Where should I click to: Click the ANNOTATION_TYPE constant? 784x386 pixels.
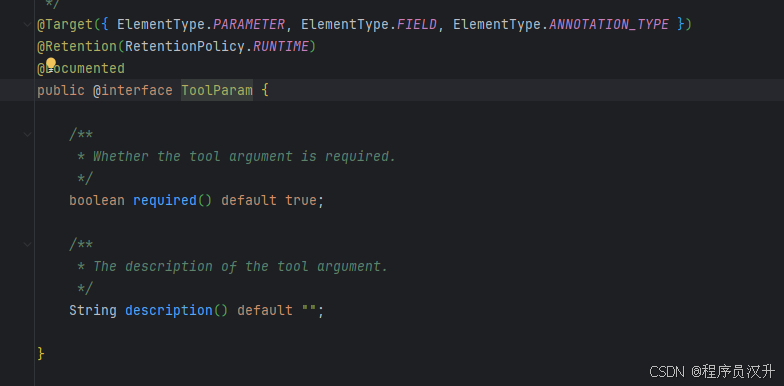point(609,24)
